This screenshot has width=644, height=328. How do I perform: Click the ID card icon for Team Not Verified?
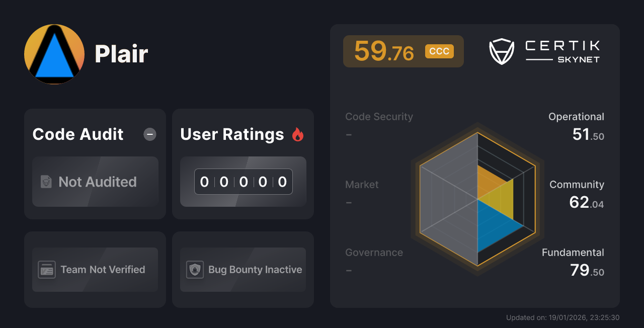coord(46,270)
